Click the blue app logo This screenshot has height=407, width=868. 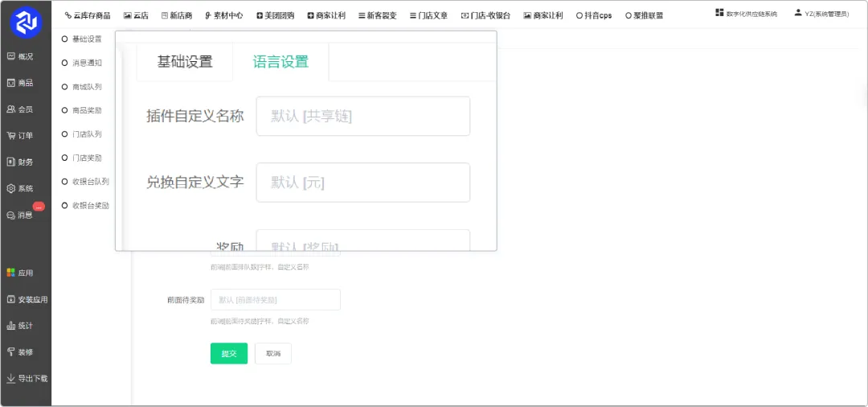[26, 23]
